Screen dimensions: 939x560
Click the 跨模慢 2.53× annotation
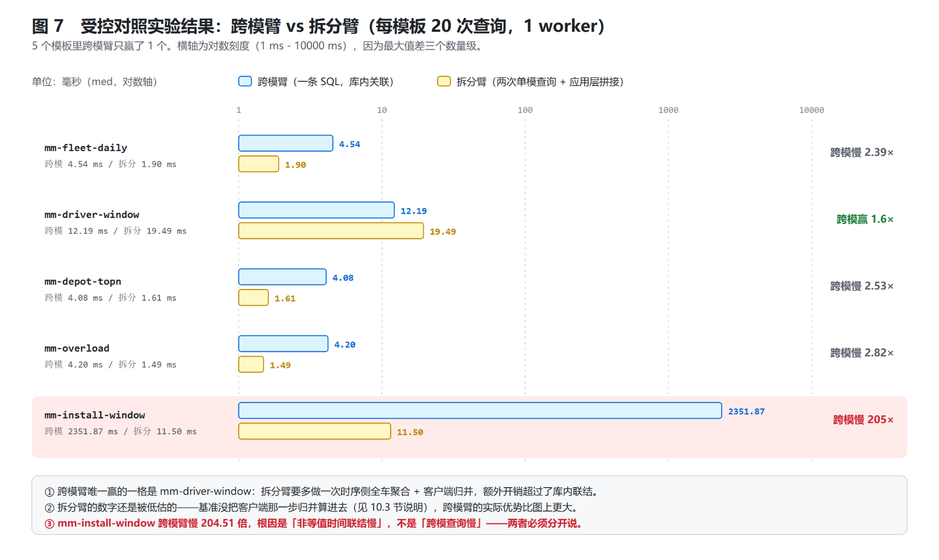click(x=862, y=286)
